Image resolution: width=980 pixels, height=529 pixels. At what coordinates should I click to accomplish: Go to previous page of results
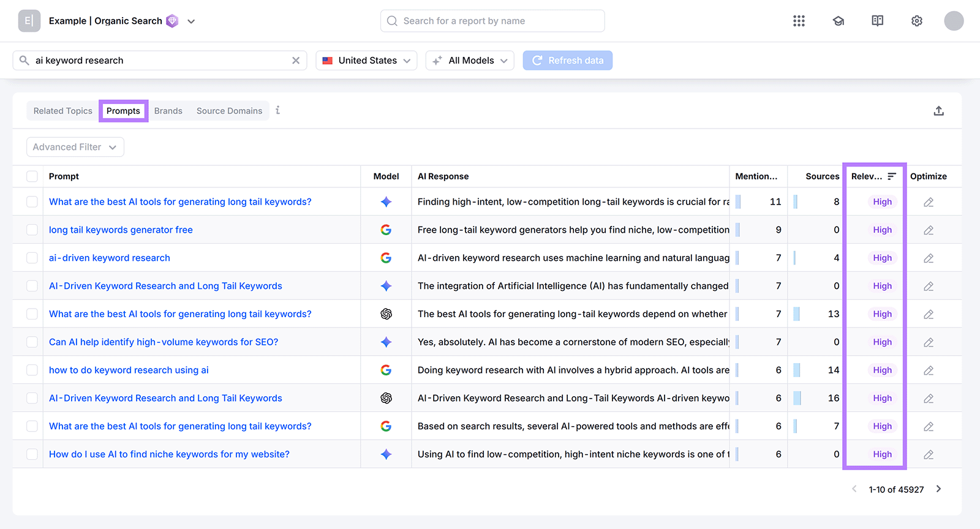click(854, 489)
